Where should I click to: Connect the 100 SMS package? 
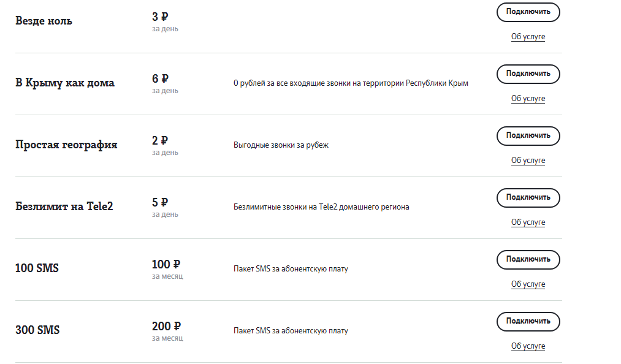[528, 259]
